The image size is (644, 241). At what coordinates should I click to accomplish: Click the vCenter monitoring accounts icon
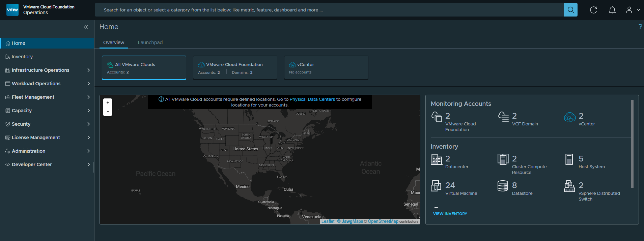click(570, 117)
